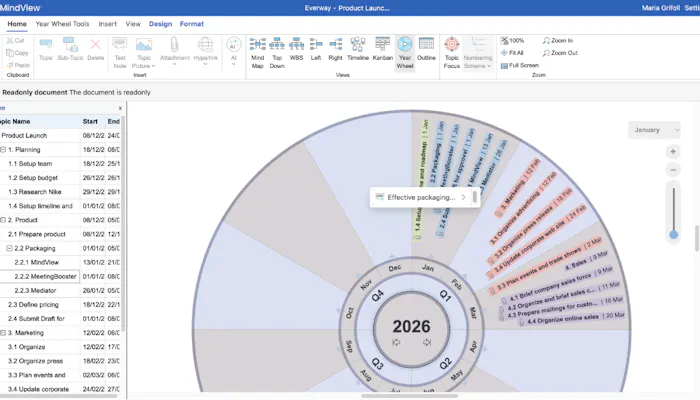
Task: Click the wheel zoom minus button
Action: pyautogui.click(x=673, y=170)
